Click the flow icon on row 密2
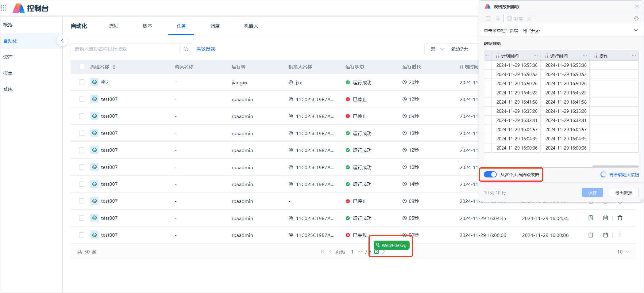This screenshot has width=644, height=293. point(94,82)
